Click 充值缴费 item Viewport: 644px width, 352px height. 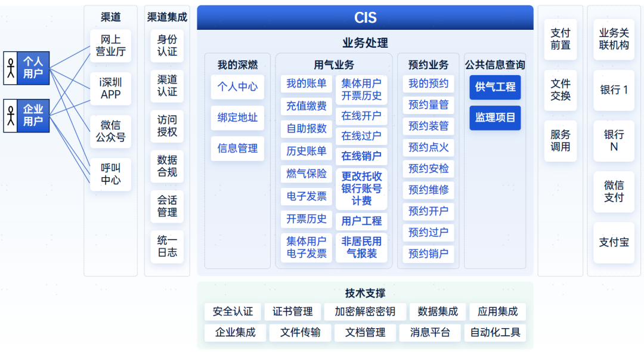[x=306, y=106]
